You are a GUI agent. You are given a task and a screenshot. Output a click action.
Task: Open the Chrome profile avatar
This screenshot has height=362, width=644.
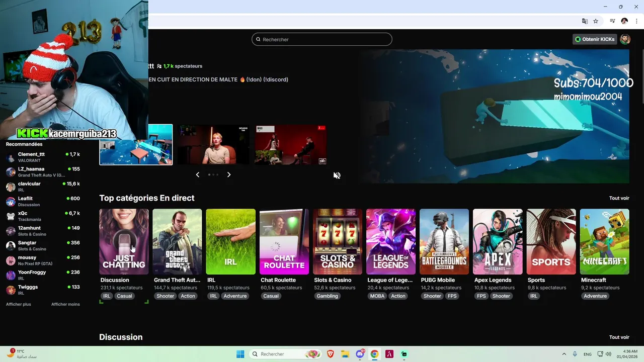(624, 21)
